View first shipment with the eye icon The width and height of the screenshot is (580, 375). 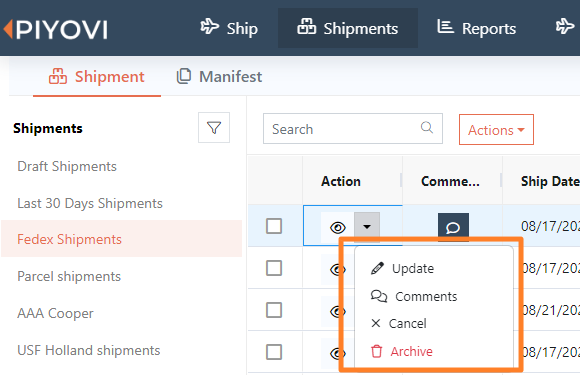pos(337,227)
